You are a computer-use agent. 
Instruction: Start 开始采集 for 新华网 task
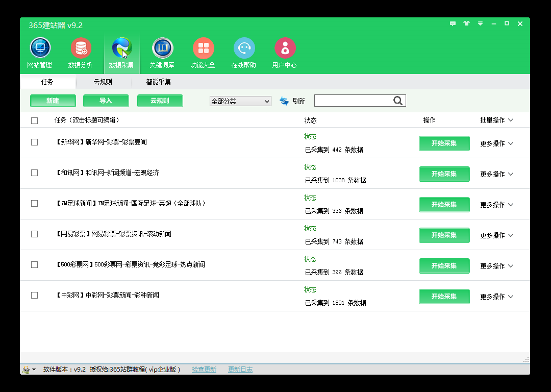[x=444, y=143]
